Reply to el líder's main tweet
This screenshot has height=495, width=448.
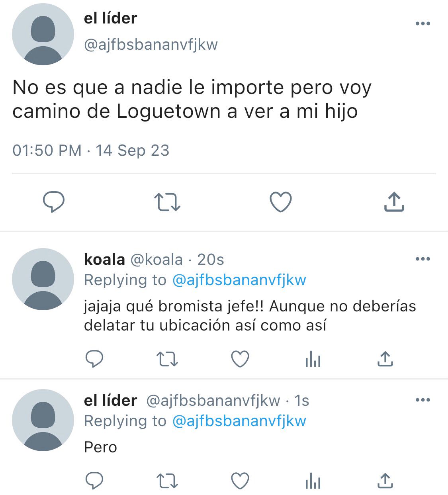tap(54, 202)
